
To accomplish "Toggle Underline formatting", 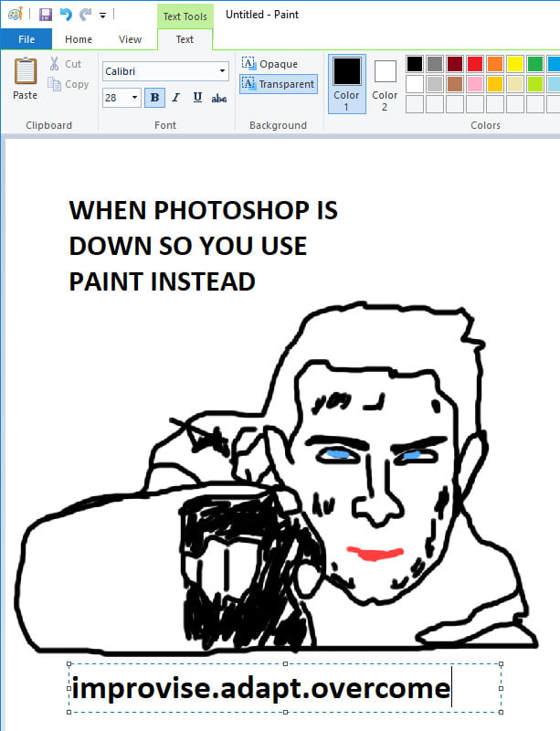I will click(x=197, y=98).
